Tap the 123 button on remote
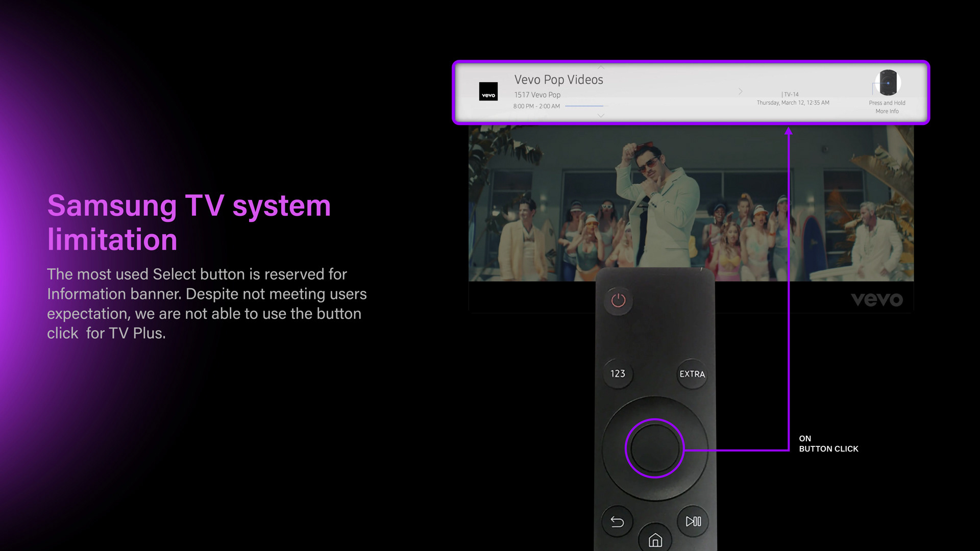The width and height of the screenshot is (980, 551). pyautogui.click(x=618, y=374)
